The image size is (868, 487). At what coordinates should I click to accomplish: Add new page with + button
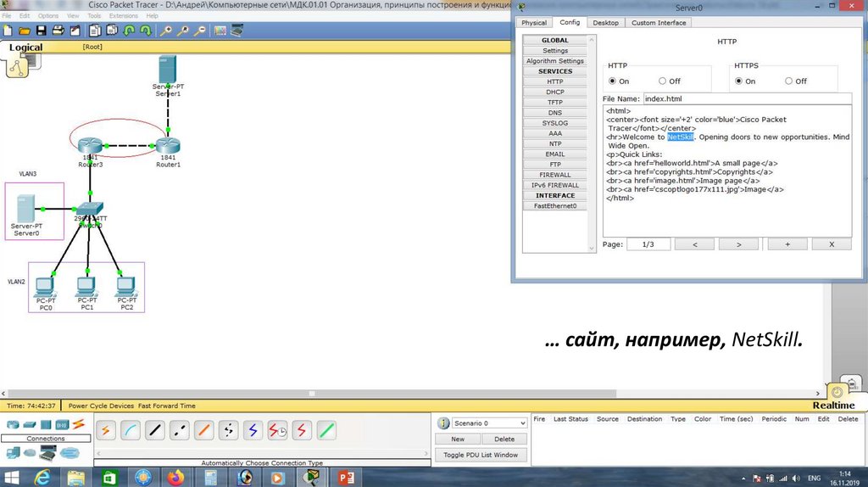pyautogui.click(x=787, y=244)
